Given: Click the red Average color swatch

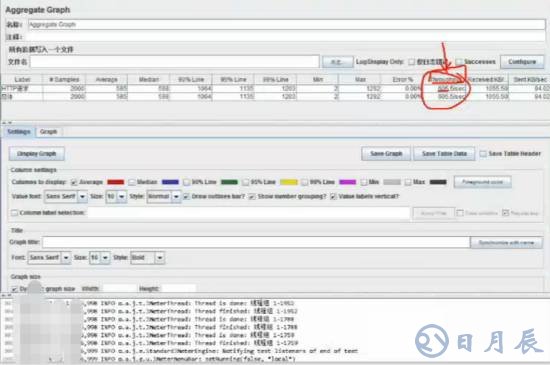Looking at the screenshot, I should 116,182.
